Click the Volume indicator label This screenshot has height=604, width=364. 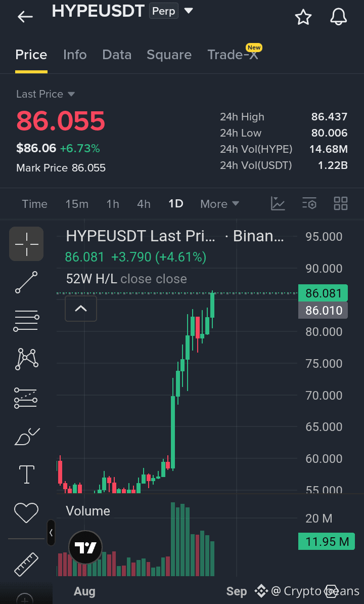click(88, 511)
